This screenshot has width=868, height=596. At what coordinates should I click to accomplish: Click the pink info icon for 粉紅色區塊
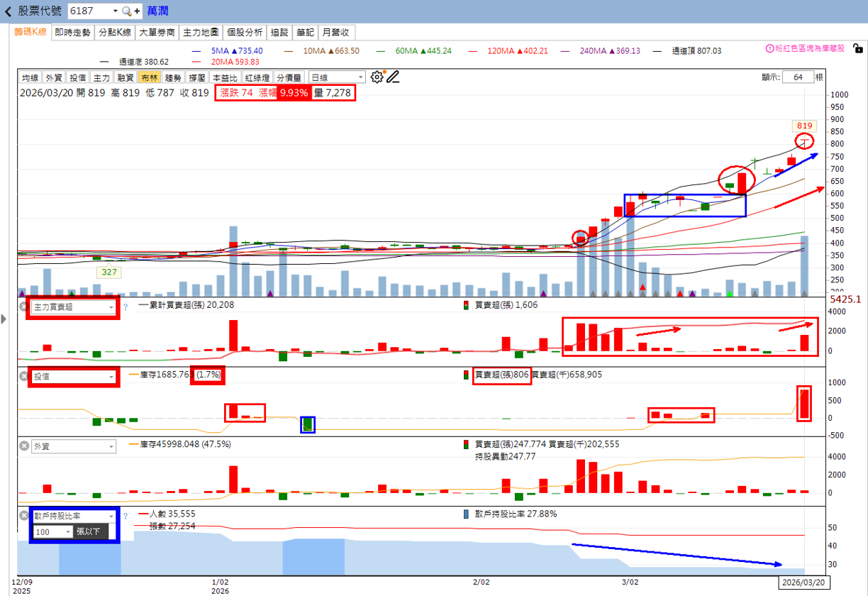769,49
